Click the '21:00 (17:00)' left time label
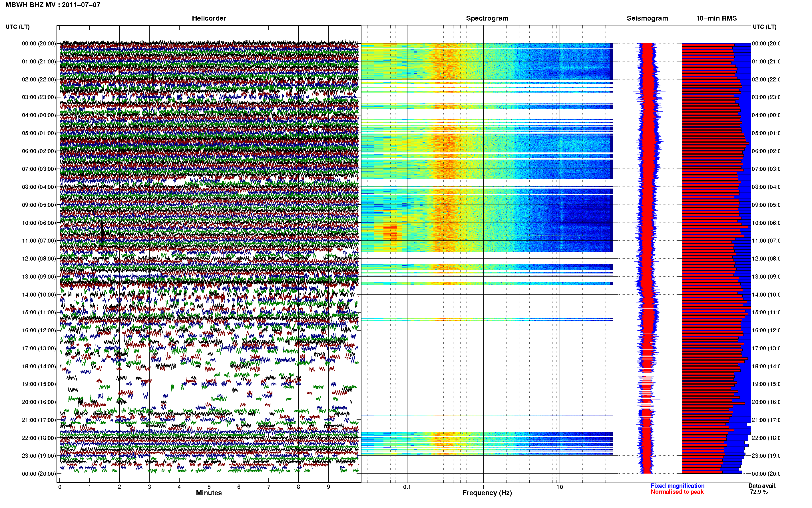This screenshot has width=812, height=508. [x=39, y=420]
